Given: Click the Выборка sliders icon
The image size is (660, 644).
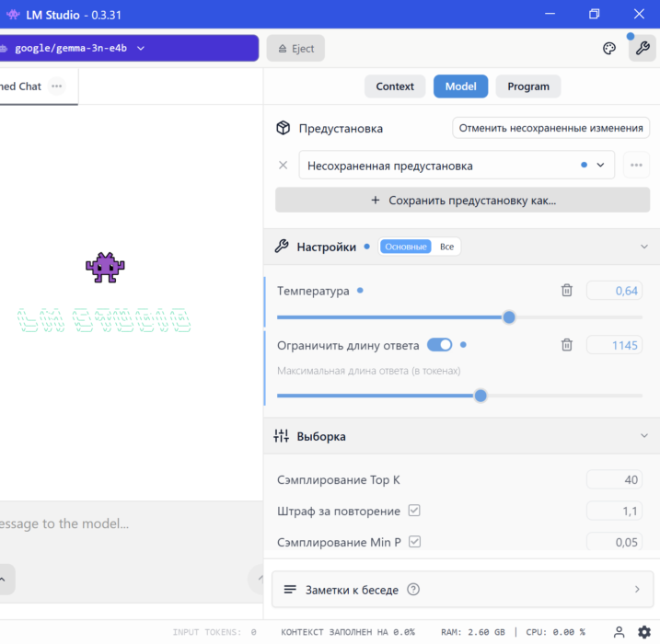Looking at the screenshot, I should click(281, 436).
